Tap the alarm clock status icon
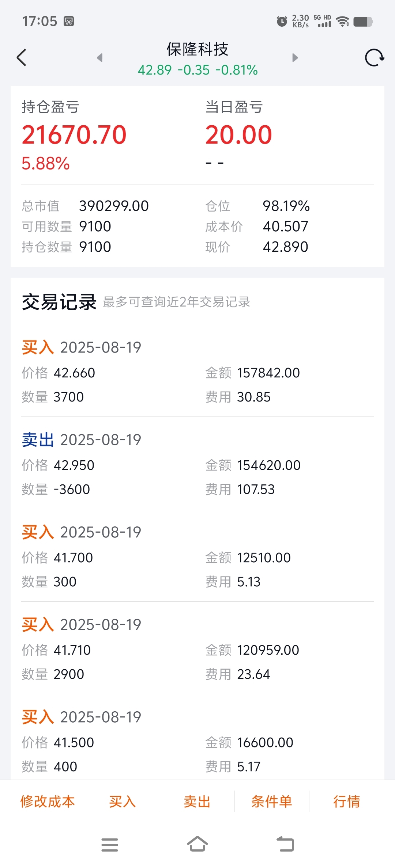This screenshot has height=868, width=395. click(282, 22)
